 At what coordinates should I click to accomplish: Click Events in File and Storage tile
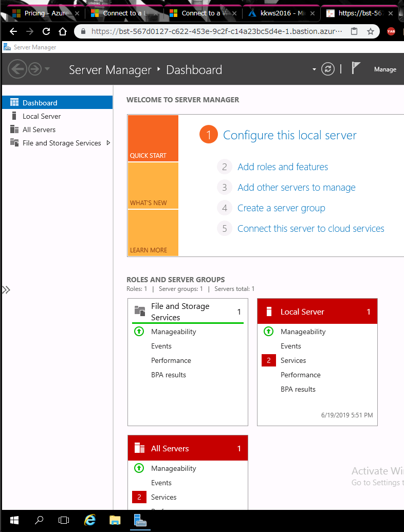[x=161, y=346]
